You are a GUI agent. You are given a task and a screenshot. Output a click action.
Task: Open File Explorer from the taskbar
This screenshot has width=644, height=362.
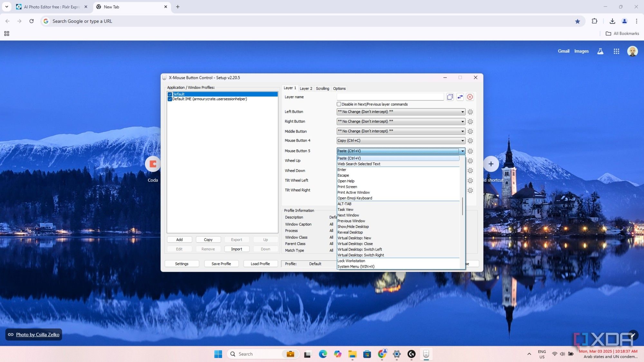pyautogui.click(x=352, y=354)
